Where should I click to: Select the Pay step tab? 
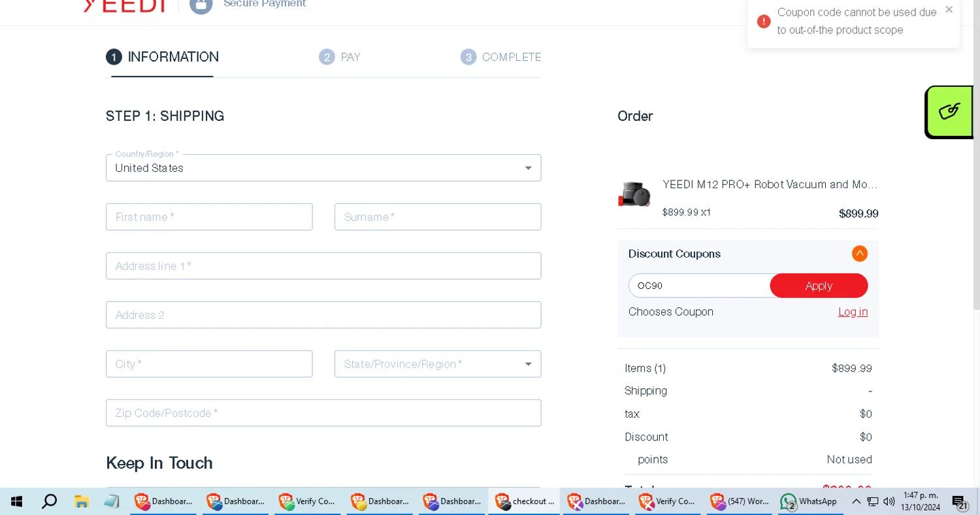point(340,57)
